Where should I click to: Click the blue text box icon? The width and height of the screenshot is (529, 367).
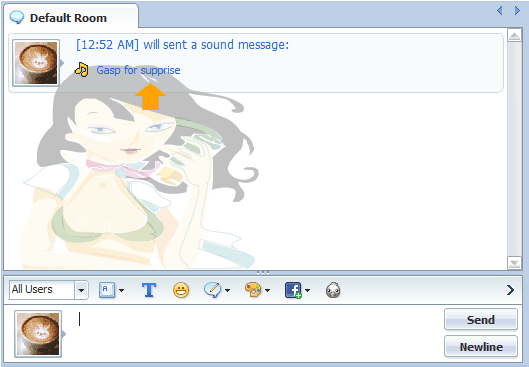pos(107,290)
